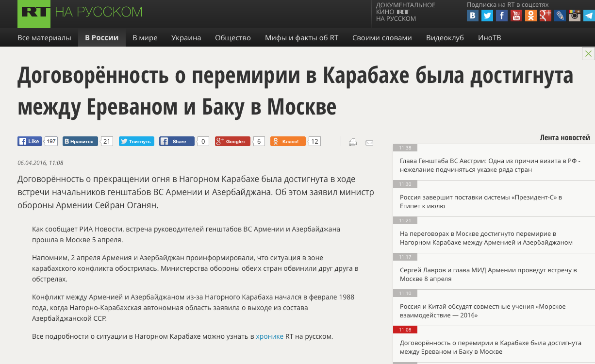This screenshot has width=595, height=364.
Task: Print the article with printer icon
Action: click(353, 142)
